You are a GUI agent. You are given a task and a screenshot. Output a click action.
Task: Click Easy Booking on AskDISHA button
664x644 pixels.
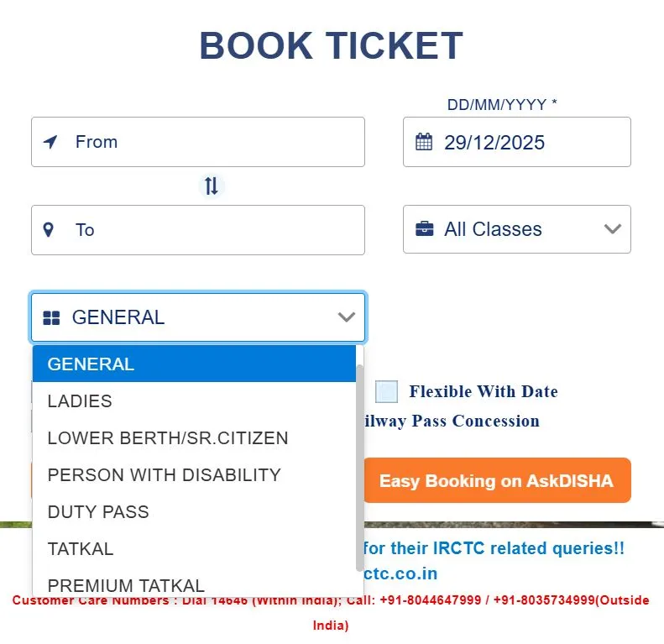click(x=496, y=481)
